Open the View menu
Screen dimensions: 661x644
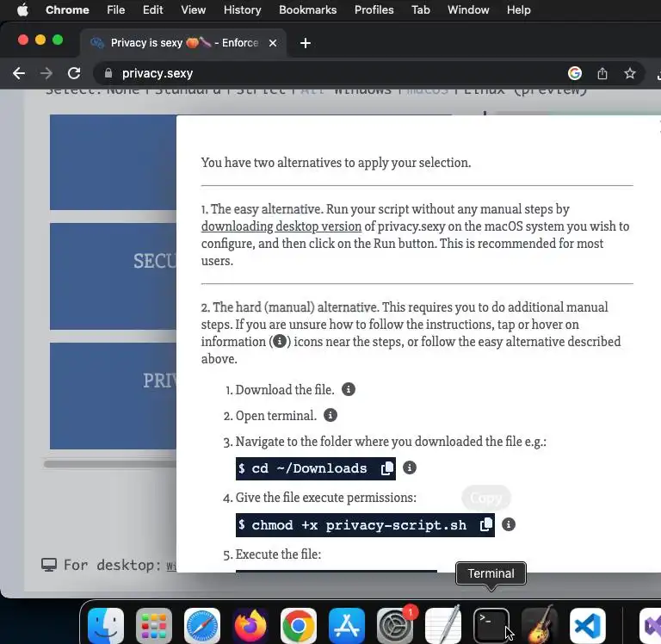pos(194,9)
